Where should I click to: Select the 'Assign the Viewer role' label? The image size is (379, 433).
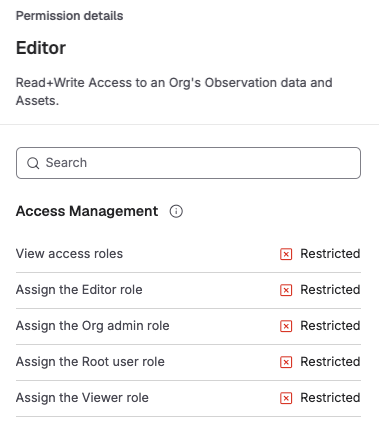point(82,398)
